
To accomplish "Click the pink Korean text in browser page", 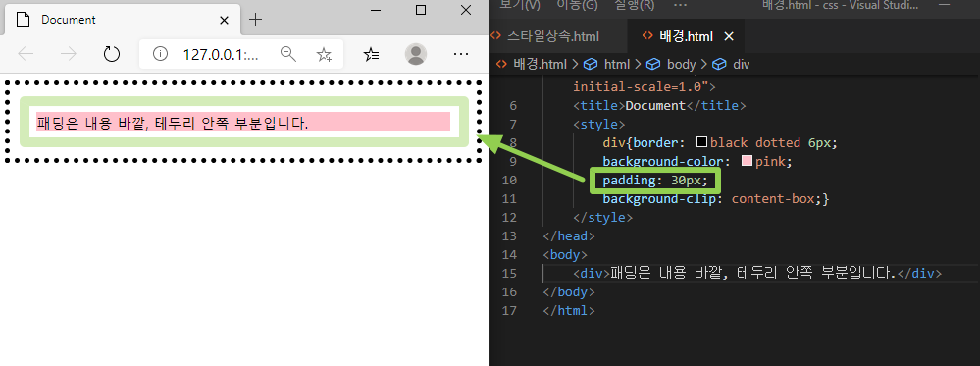I will (173, 123).
